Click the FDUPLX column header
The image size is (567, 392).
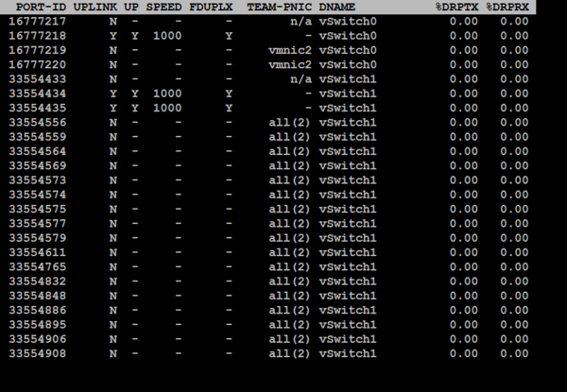point(212,8)
